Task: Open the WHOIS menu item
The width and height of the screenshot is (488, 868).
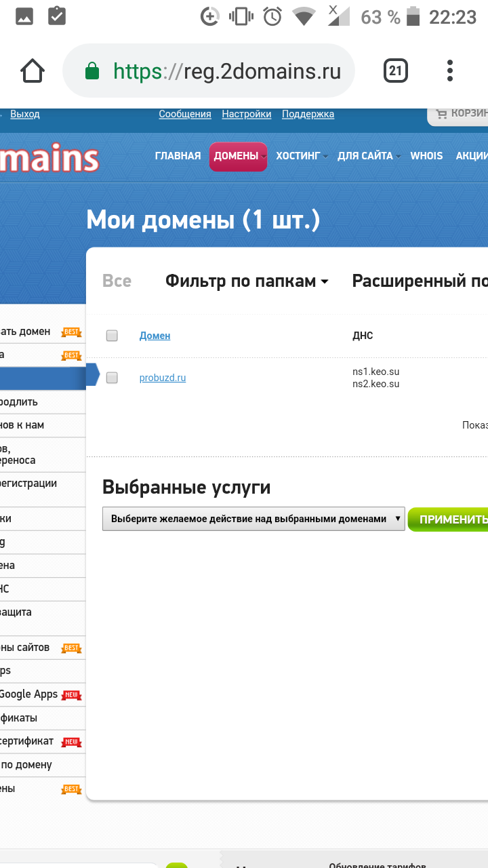Action: [426, 156]
